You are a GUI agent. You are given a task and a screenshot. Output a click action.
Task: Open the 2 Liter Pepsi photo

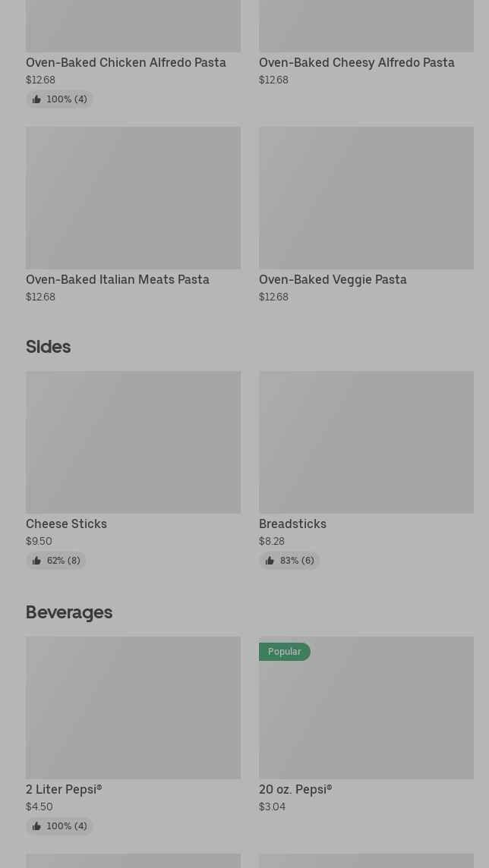[133, 708]
